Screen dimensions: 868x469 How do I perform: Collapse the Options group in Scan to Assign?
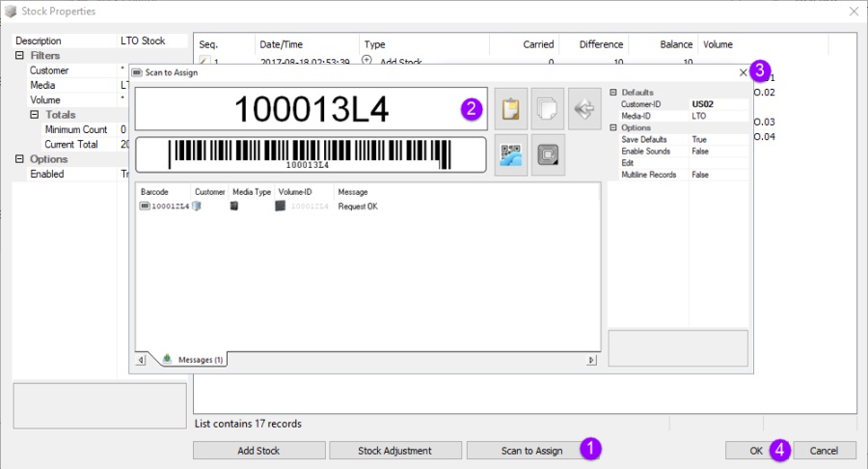click(612, 128)
